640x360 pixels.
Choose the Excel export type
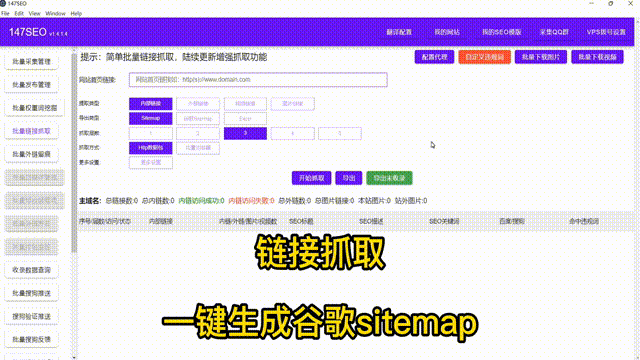point(245,118)
